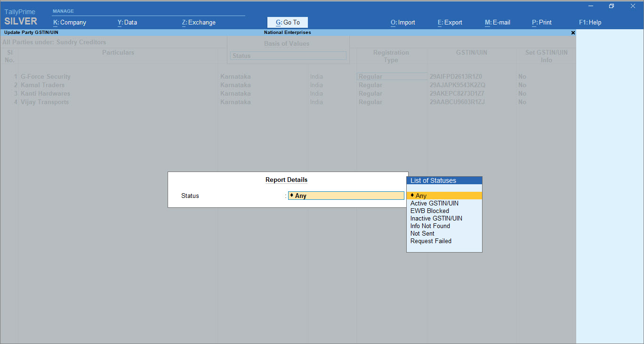
Task: Minimize the TallyPrime window
Action: tap(591, 6)
